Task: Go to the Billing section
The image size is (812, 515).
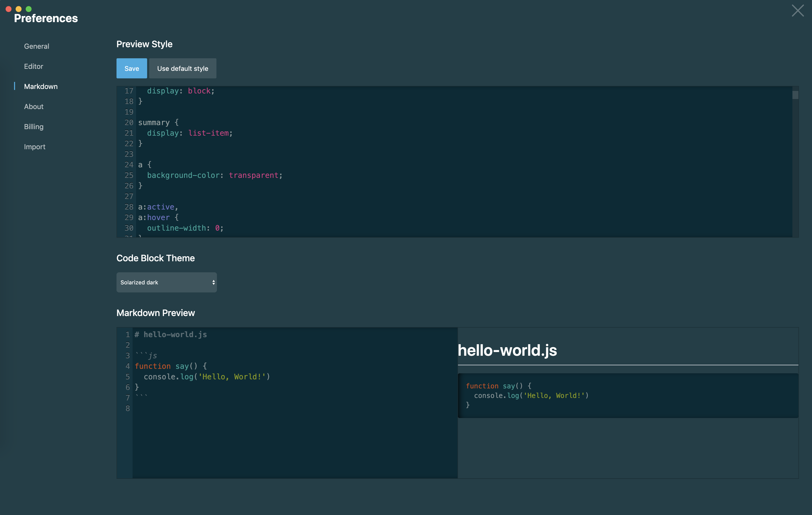Action: tap(34, 127)
